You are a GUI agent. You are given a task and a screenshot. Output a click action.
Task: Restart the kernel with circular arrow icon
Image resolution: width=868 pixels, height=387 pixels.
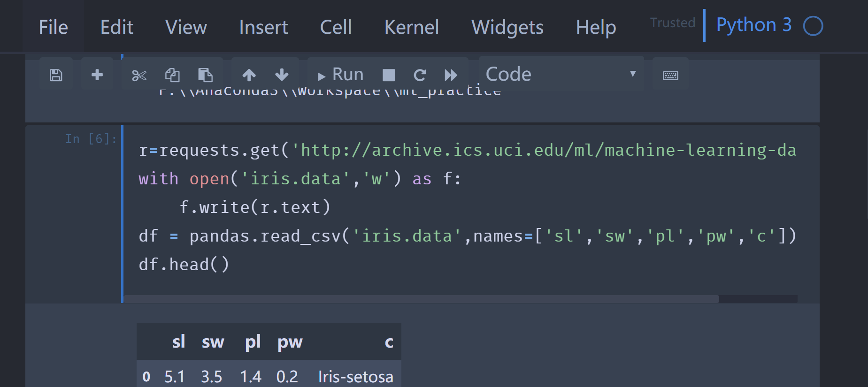click(x=420, y=75)
